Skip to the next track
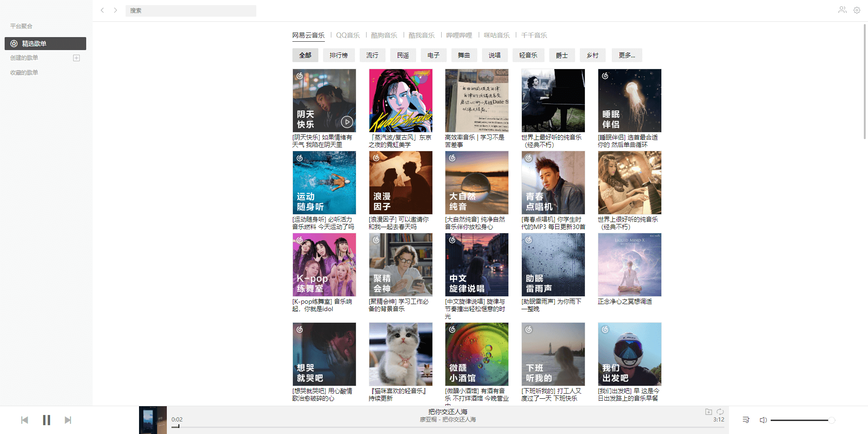This screenshot has height=434, width=868. point(68,420)
